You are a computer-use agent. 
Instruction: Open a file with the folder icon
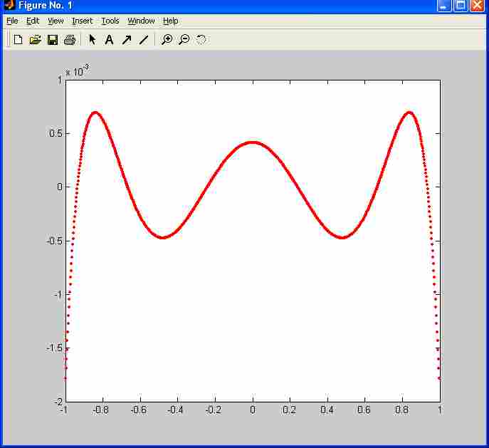(36, 40)
